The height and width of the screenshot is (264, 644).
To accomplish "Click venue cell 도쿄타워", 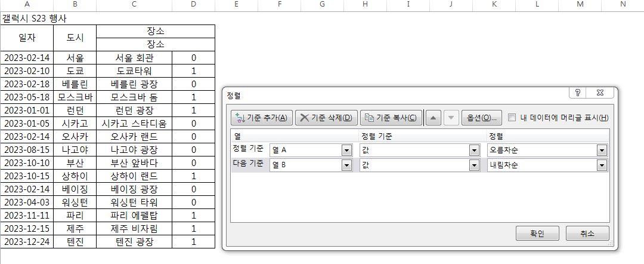I will coord(134,70).
